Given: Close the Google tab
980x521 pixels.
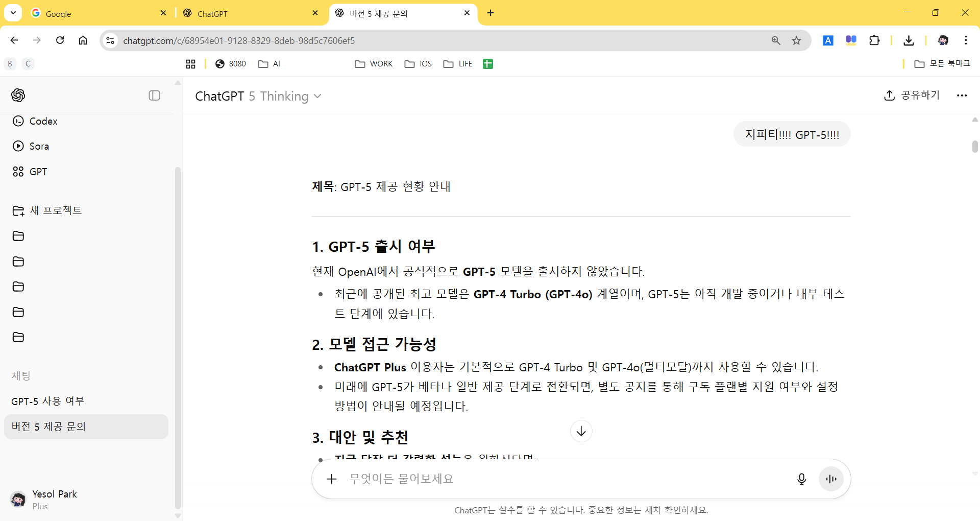Looking at the screenshot, I should tap(163, 13).
